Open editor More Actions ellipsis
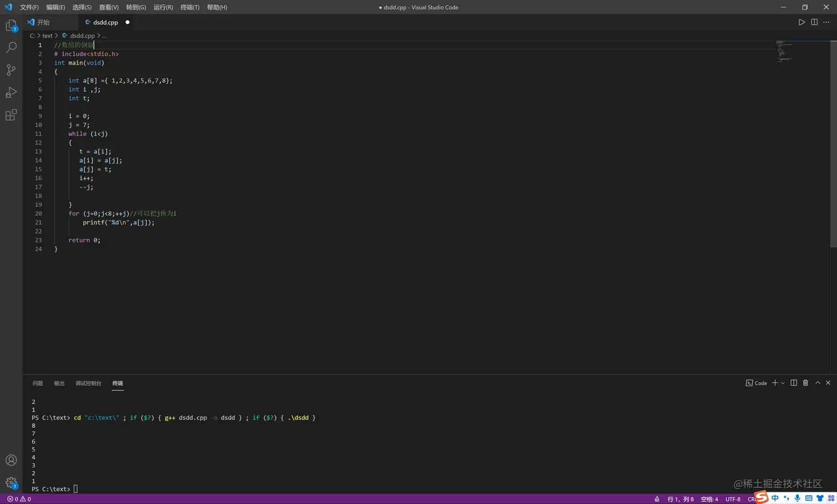The width and height of the screenshot is (837, 504). (x=826, y=22)
